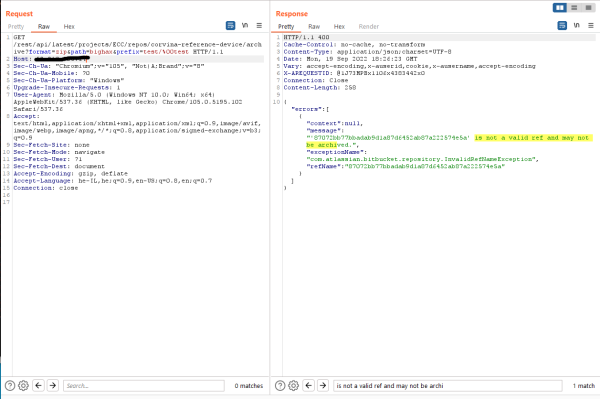Screen dimensions: 600x399
Task: Switch Response view to Raw tab
Action: point(314,26)
